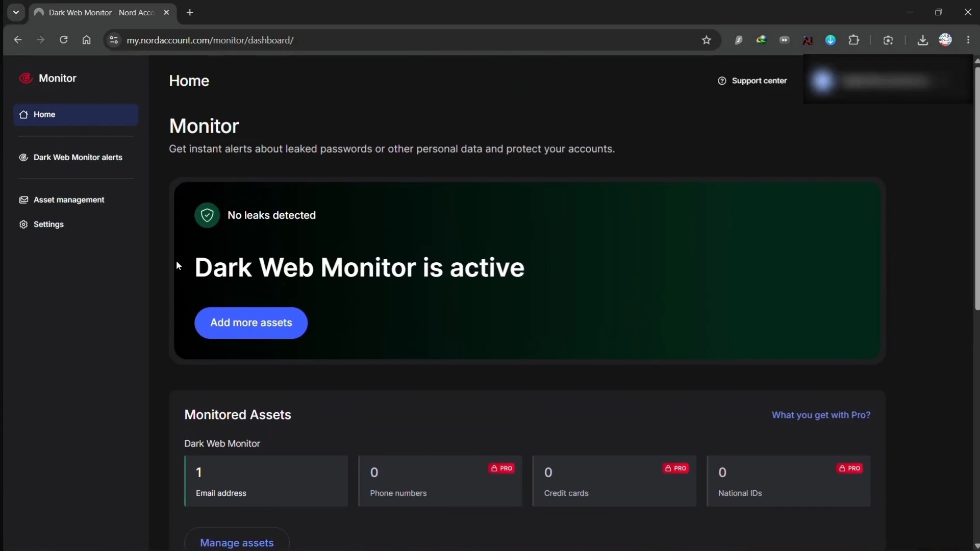
Task: Open the red Adobe-style extension icon
Action: point(808,40)
